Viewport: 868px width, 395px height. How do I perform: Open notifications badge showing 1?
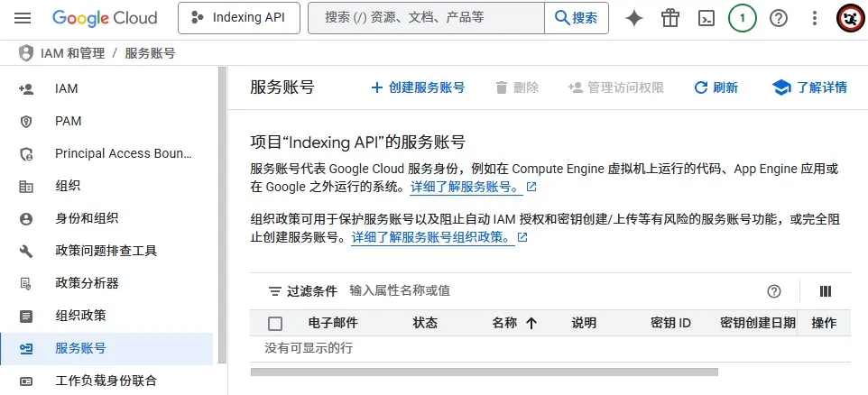click(x=743, y=18)
